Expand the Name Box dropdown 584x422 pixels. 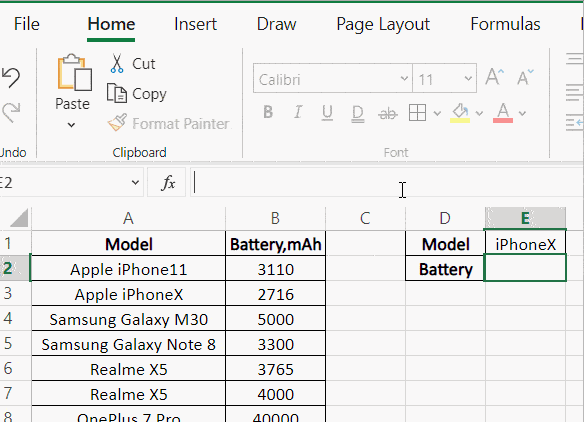click(x=135, y=183)
